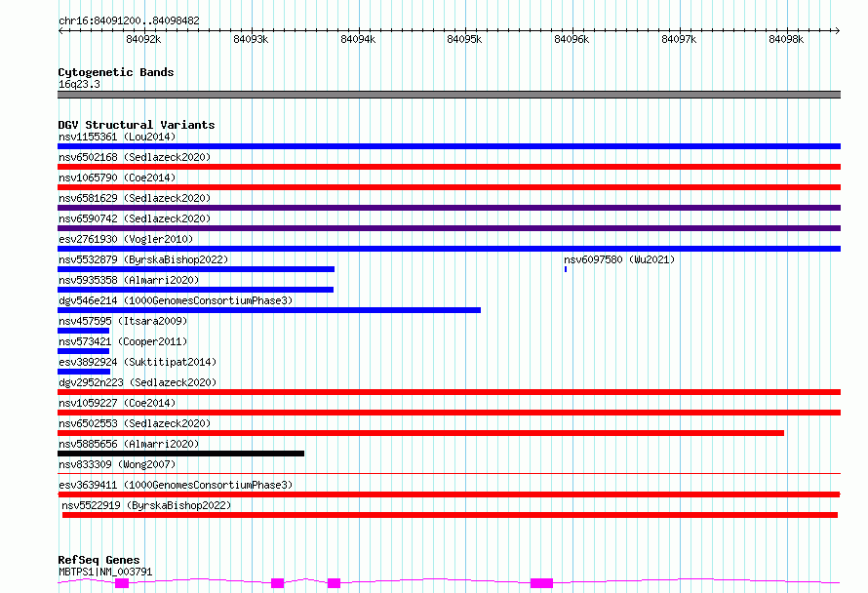Open nsv5522919 (ByrskaBishop2022) label

146,505
